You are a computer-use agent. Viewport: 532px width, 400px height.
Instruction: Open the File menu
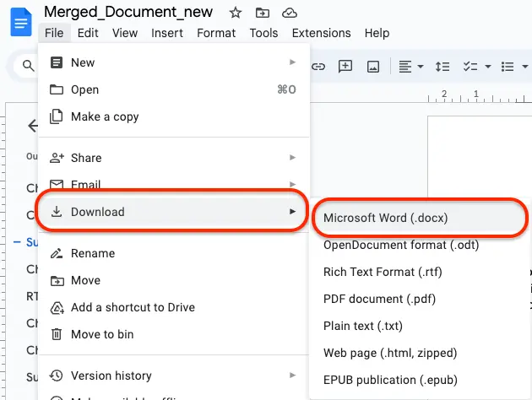pos(54,33)
